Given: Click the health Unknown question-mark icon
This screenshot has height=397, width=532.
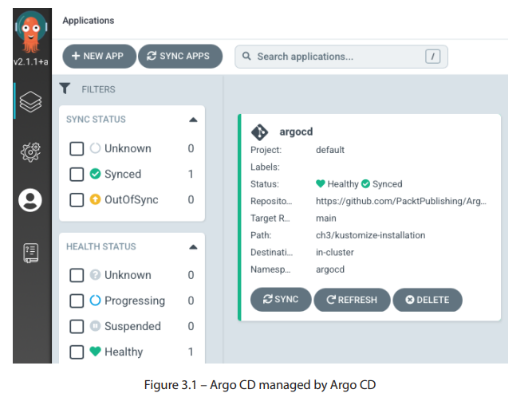Looking at the screenshot, I should point(96,275).
